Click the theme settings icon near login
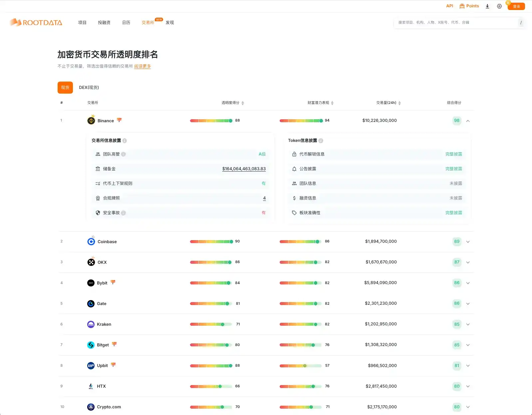Image resolution: width=532 pixels, height=415 pixels. point(499,6)
